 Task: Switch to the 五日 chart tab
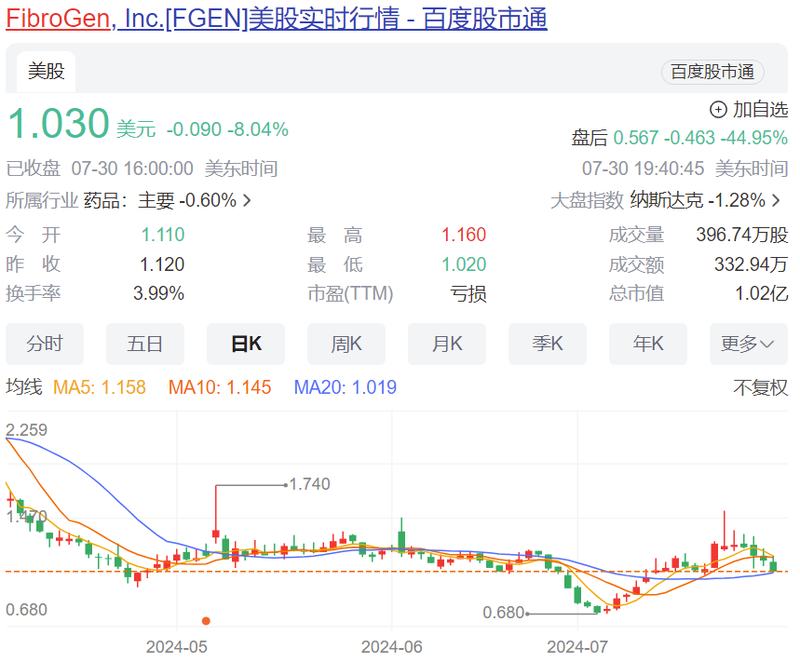(145, 343)
